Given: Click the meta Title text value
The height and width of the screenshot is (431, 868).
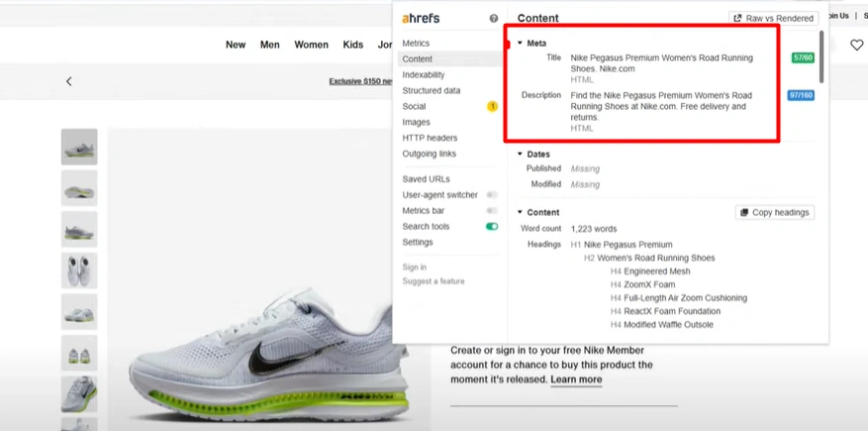Looking at the screenshot, I should point(661,63).
